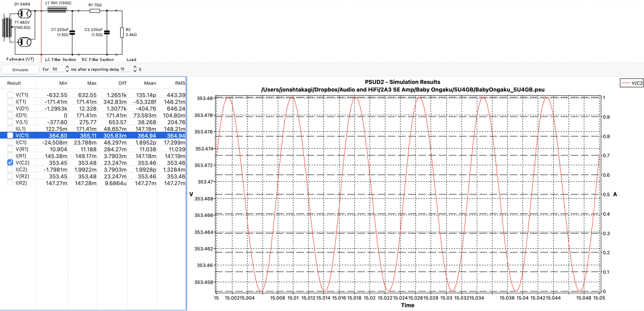Edit the simulation duration field showing 50
The width and height of the screenshot is (644, 311).
coord(58,69)
